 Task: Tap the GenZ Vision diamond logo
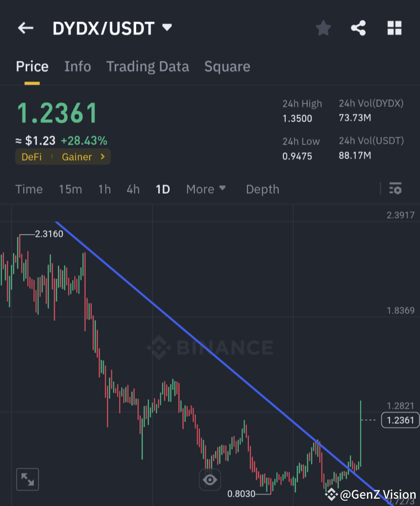(x=332, y=494)
